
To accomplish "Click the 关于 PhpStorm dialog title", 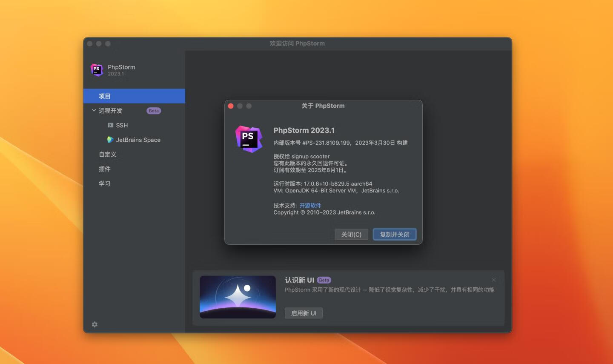I will tap(323, 106).
